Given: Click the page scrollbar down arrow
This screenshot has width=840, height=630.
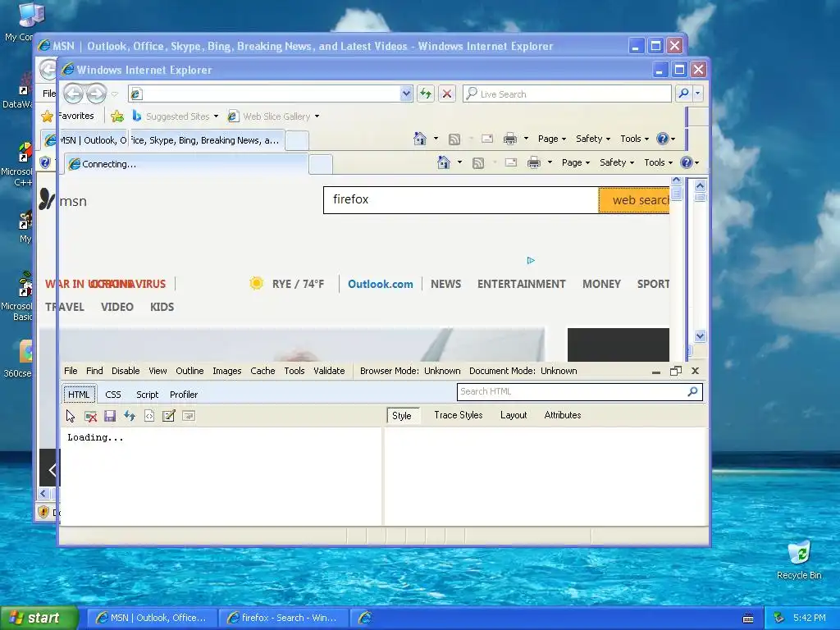Looking at the screenshot, I should tap(700, 336).
